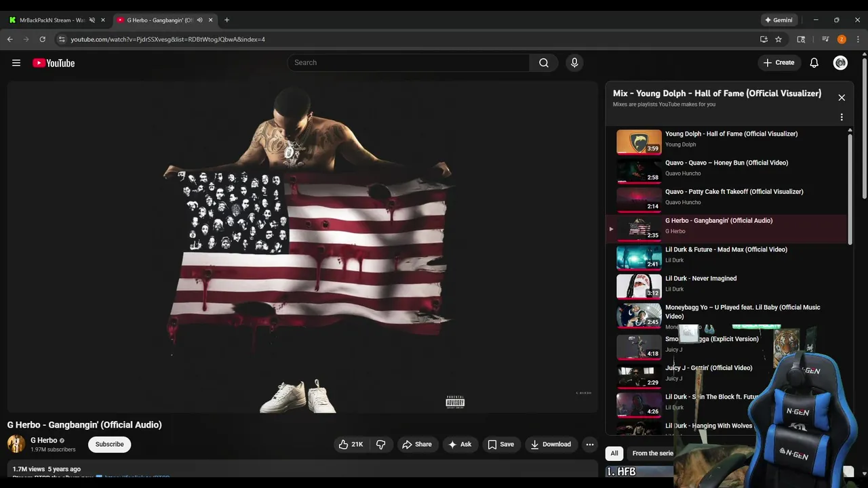The width and height of the screenshot is (868, 488).
Task: Go to the YouTube home logo
Action: (x=54, y=63)
